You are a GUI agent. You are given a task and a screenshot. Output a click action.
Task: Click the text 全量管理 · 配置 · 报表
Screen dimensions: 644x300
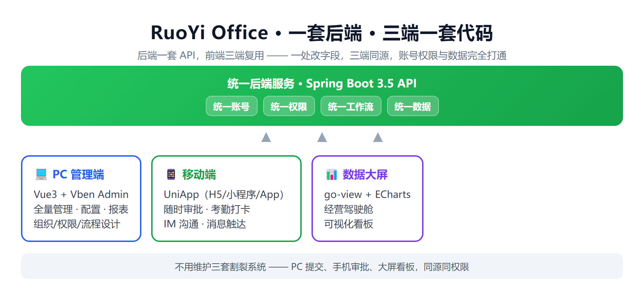pyautogui.click(x=81, y=209)
